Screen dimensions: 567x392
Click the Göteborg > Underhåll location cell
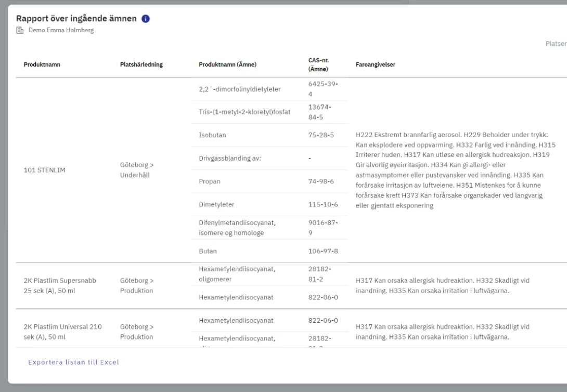(137, 169)
